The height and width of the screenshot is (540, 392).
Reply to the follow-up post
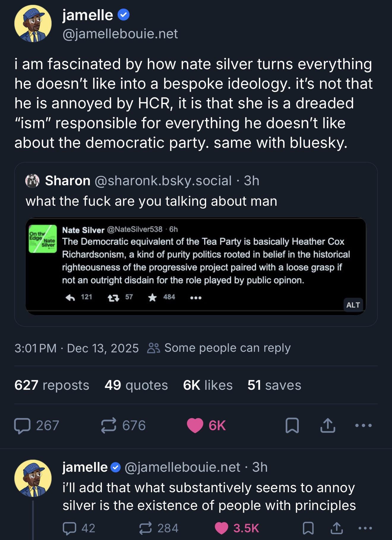pos(69,528)
